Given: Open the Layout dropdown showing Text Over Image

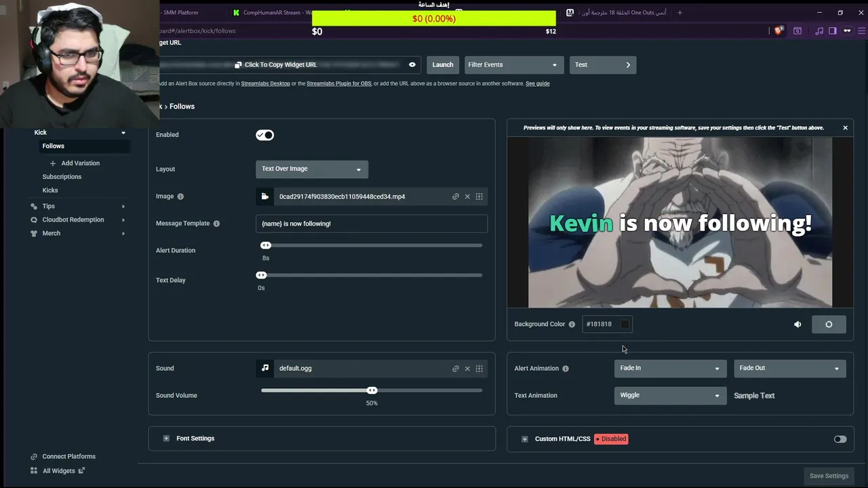Looking at the screenshot, I should point(312,169).
